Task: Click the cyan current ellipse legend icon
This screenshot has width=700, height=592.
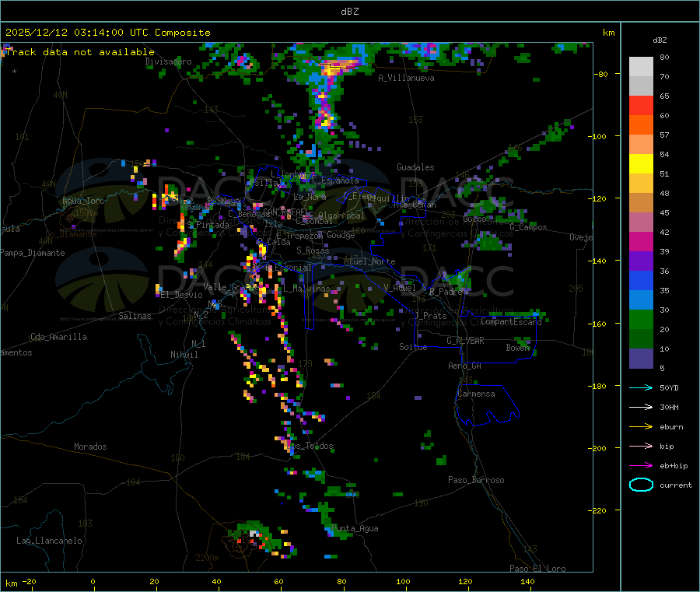Action: pos(641,485)
